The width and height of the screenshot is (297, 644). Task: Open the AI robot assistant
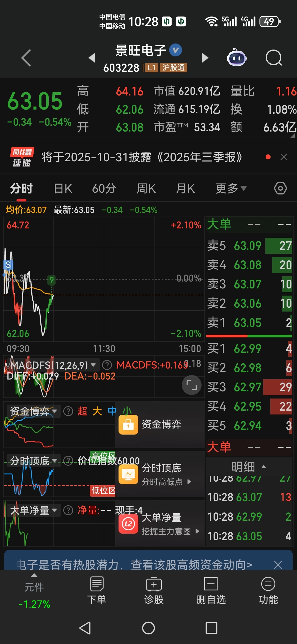pos(237,58)
